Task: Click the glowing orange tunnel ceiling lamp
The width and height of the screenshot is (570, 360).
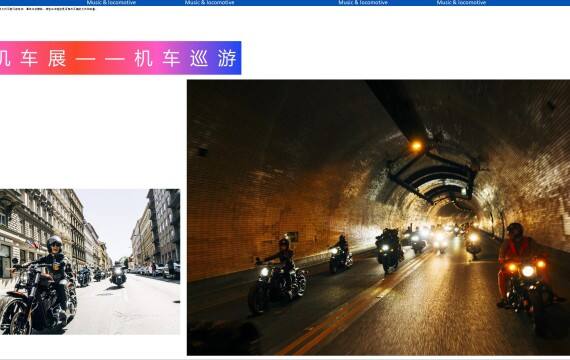Action: (x=416, y=146)
